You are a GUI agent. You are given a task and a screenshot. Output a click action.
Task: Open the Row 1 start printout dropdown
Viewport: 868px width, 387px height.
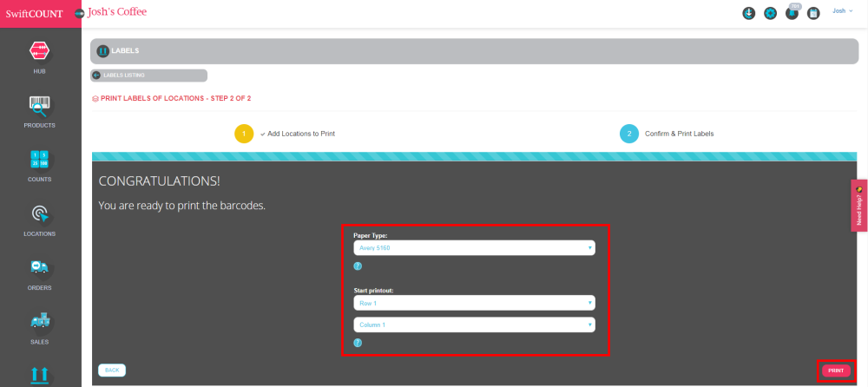[475, 303]
